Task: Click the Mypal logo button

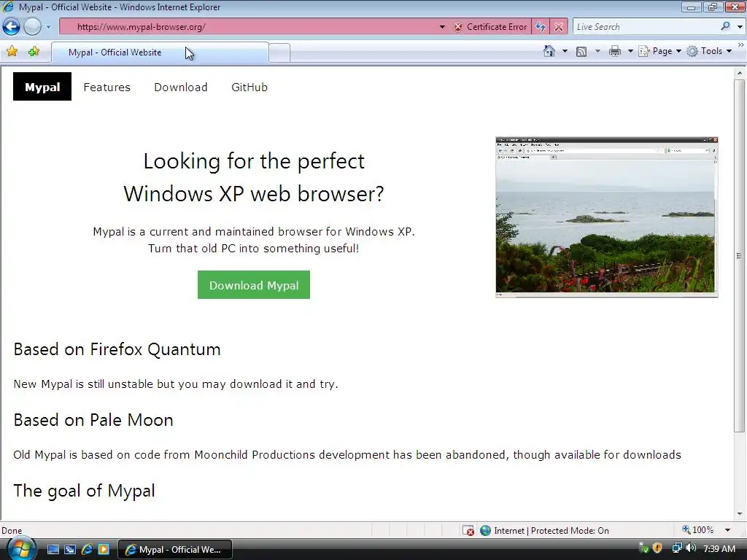Action: tap(42, 87)
